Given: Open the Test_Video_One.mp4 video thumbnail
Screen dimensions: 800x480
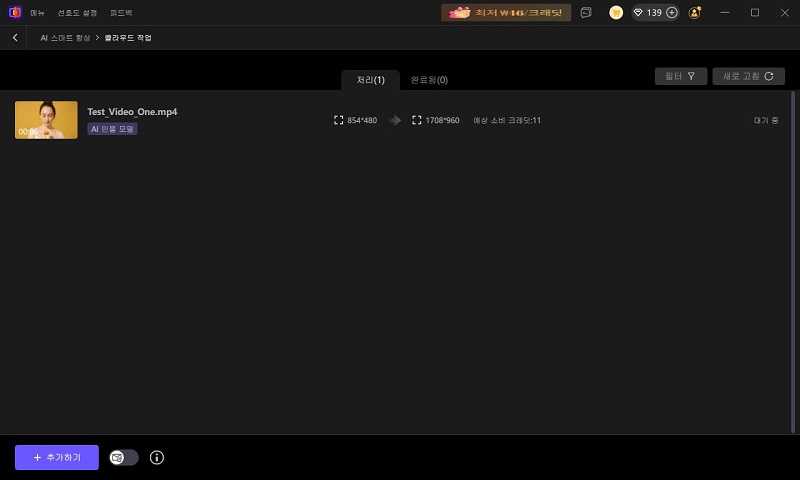Looking at the screenshot, I should point(46,120).
